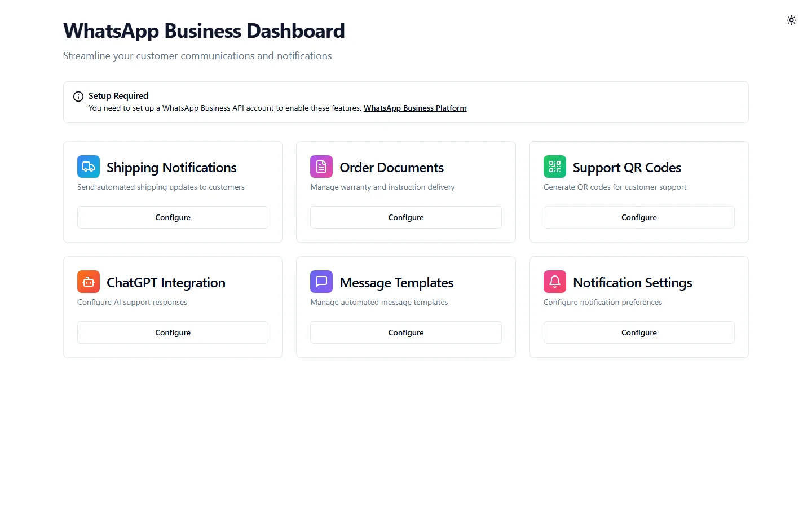
Task: Click 'Send automated shipping updates to customers' text
Action: pos(161,187)
